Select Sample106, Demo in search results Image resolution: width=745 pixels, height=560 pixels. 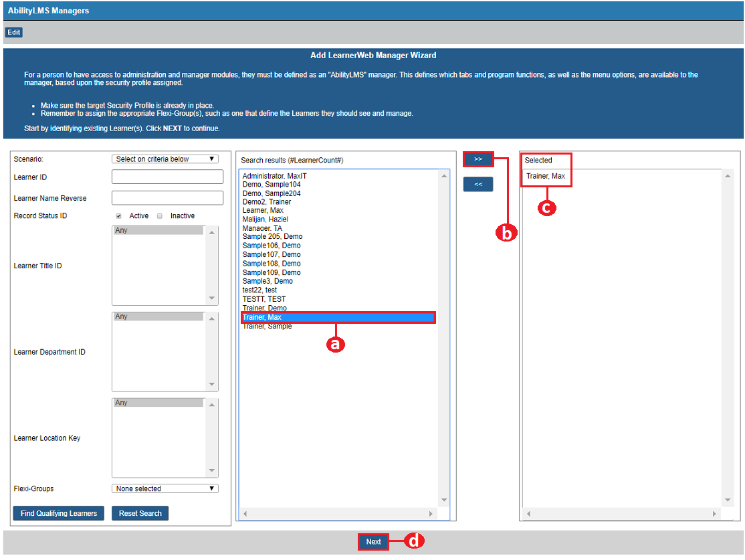click(x=272, y=246)
